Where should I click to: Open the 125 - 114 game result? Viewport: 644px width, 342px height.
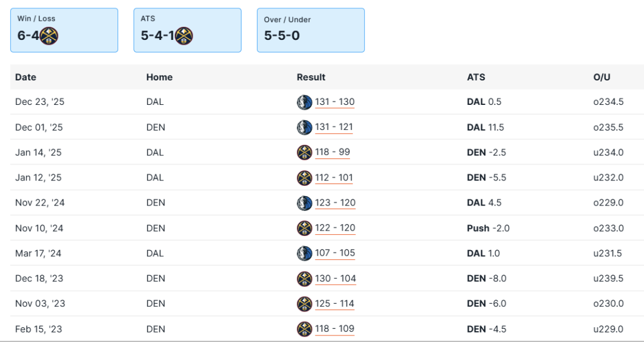pyautogui.click(x=335, y=304)
